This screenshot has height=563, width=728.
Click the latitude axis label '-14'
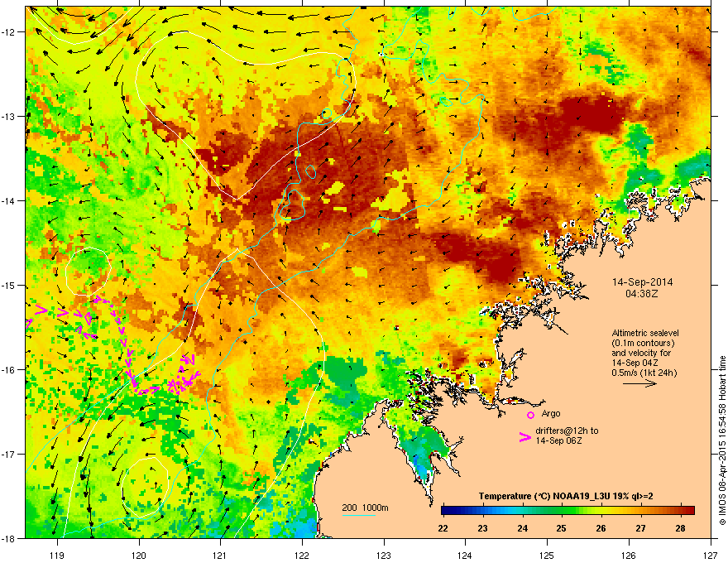8,200
